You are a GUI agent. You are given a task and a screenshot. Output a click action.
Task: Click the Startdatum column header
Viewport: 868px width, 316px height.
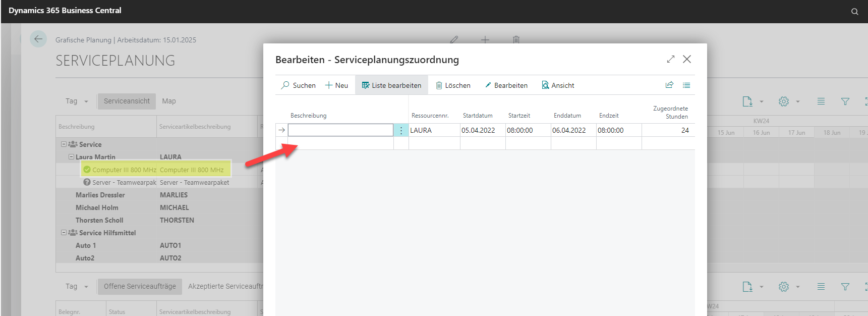pos(478,116)
